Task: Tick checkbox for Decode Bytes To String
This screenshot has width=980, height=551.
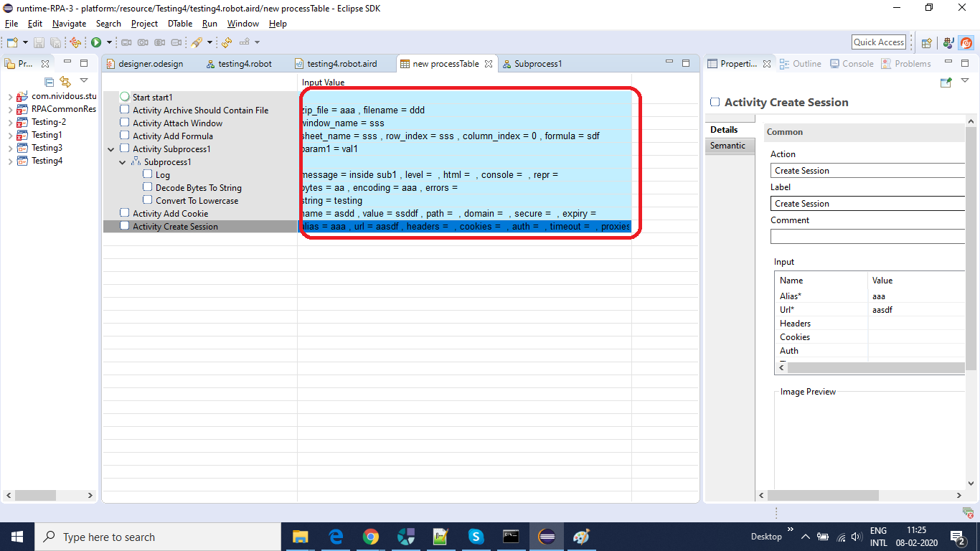Action: 148,187
